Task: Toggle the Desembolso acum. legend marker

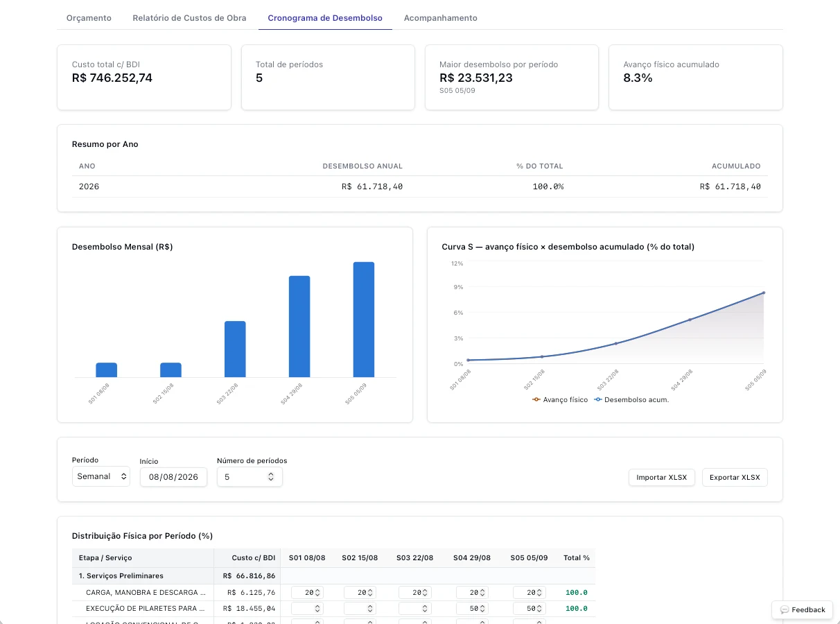Action: point(597,400)
